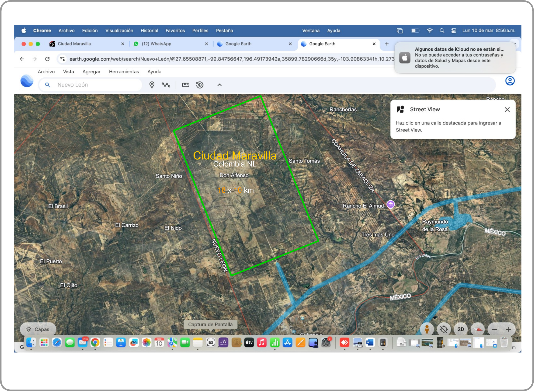
Task: Toggle the globe rotation lock button
Action: tap(444, 329)
